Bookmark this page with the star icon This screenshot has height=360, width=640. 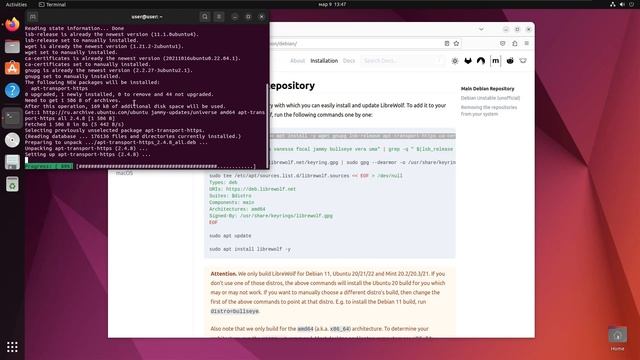(x=456, y=43)
